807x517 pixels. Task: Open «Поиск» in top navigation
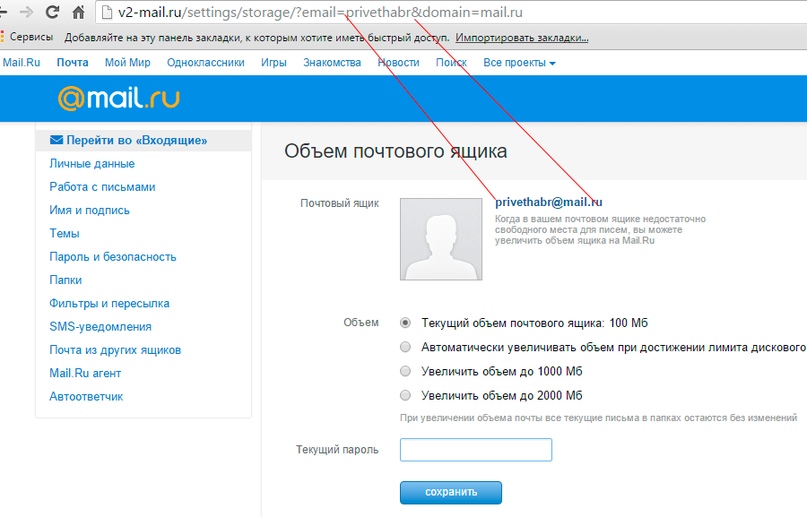pos(451,63)
